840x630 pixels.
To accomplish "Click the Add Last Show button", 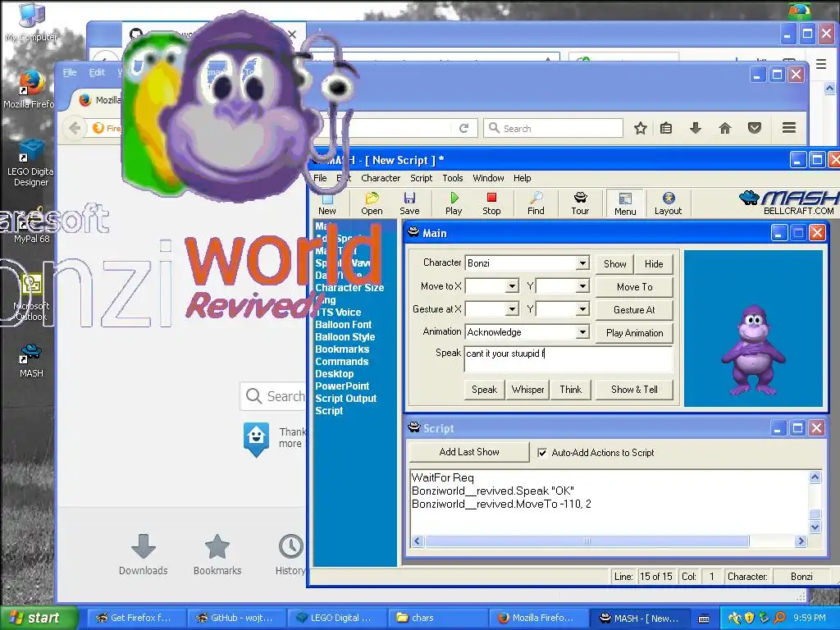I will [469, 452].
